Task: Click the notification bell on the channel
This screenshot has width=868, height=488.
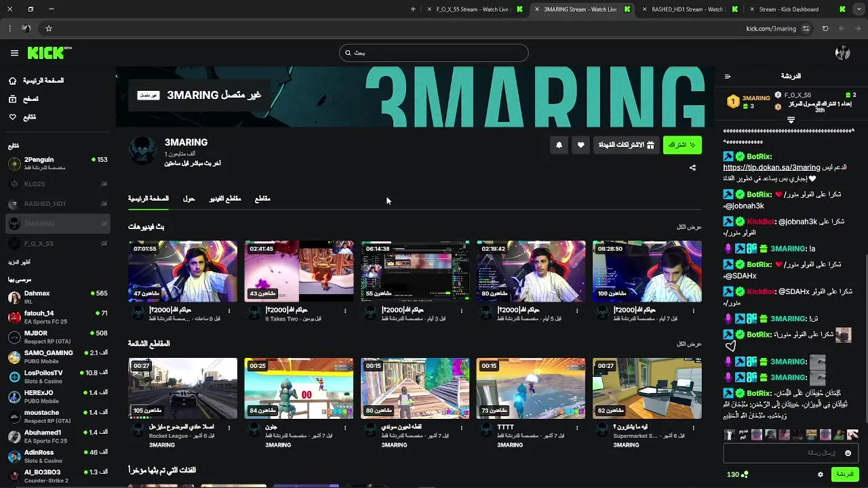Action: 559,145
